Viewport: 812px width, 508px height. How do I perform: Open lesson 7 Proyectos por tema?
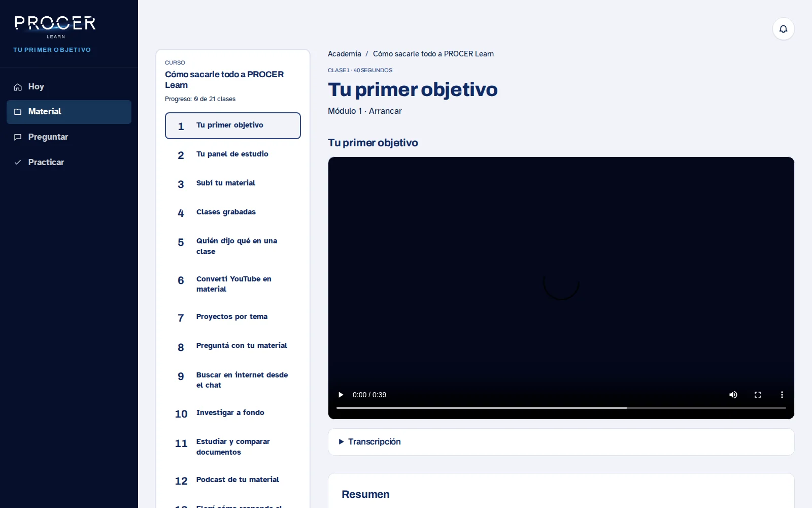(233, 317)
